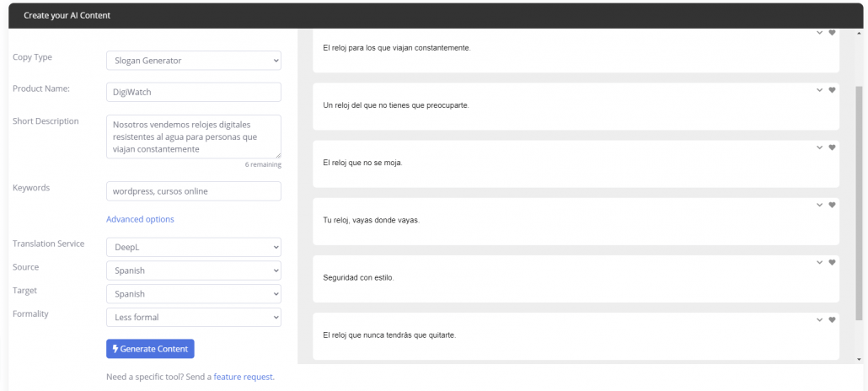Screen dimensions: 868x391
Task: Favorite 'El reloj que nunca tendrás que quitarte.'
Action: (x=832, y=319)
